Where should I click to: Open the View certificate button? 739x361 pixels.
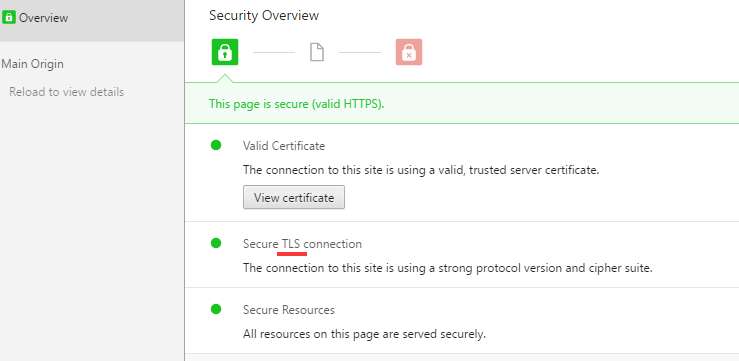294,197
